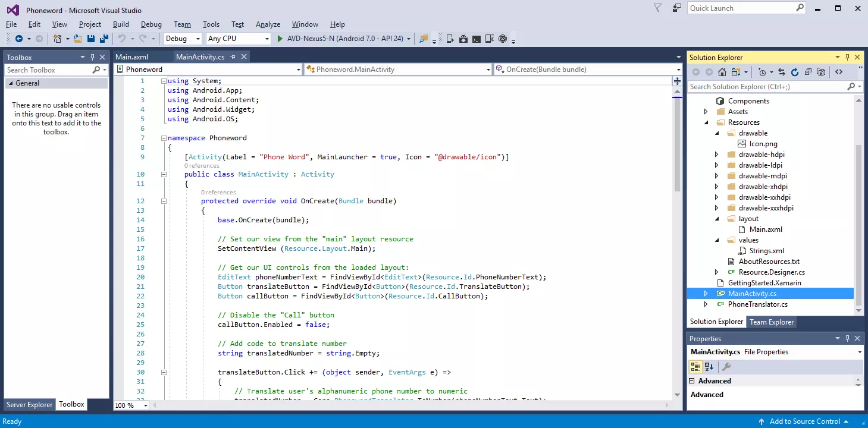The width and height of the screenshot is (868, 428).
Task: Click the View Code icon in Solution Explorer
Action: [x=839, y=72]
